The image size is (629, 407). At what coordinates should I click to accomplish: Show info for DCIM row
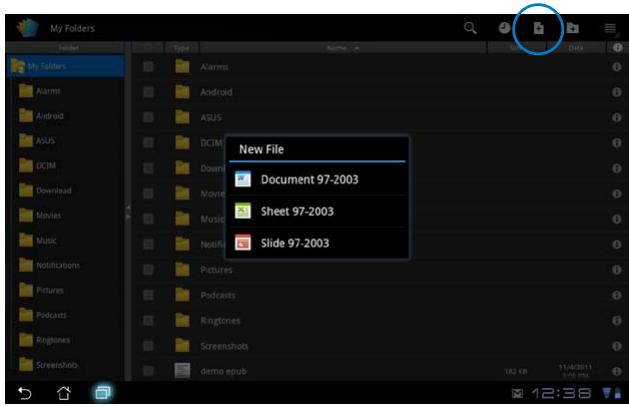tap(617, 143)
